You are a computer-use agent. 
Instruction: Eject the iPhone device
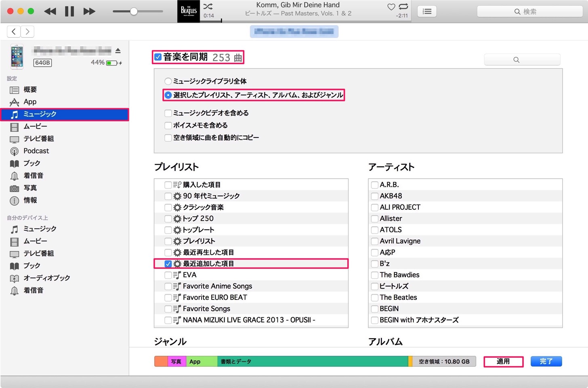[x=118, y=51]
